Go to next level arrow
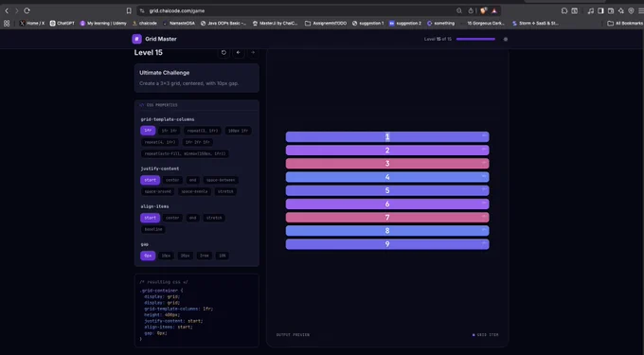 [x=253, y=52]
